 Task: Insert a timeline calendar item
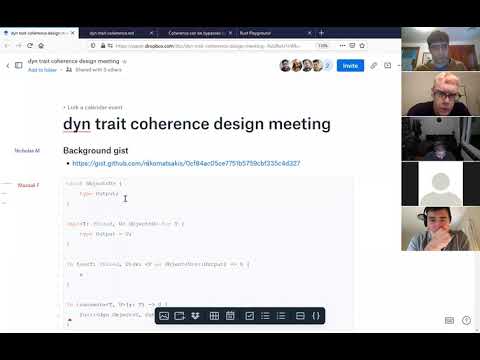(x=230, y=316)
